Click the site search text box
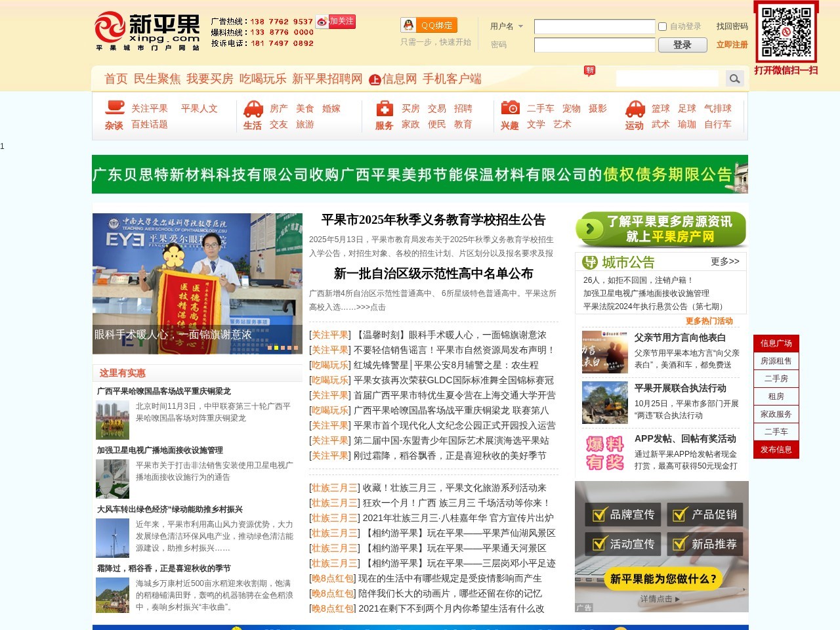Screen dimensions: 840x630 (x=667, y=79)
